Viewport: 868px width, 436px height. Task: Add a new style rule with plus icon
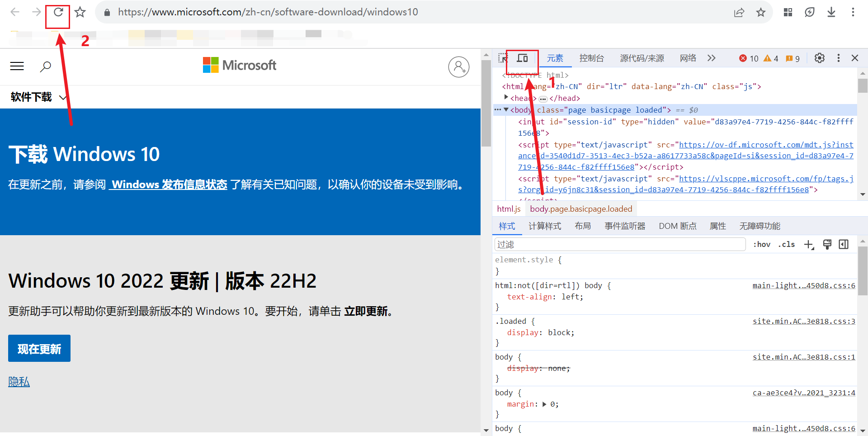click(809, 245)
